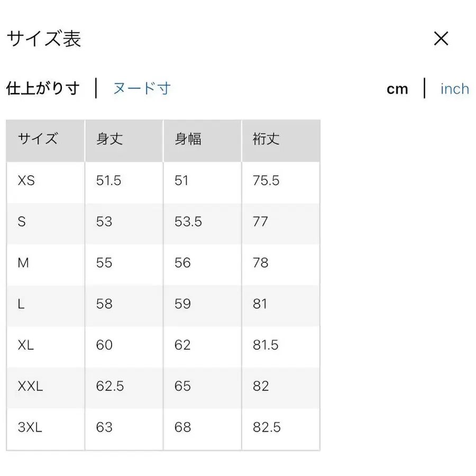Click the 3XL size row
Viewport: 476px width, 476px height.
pyautogui.click(x=31, y=427)
